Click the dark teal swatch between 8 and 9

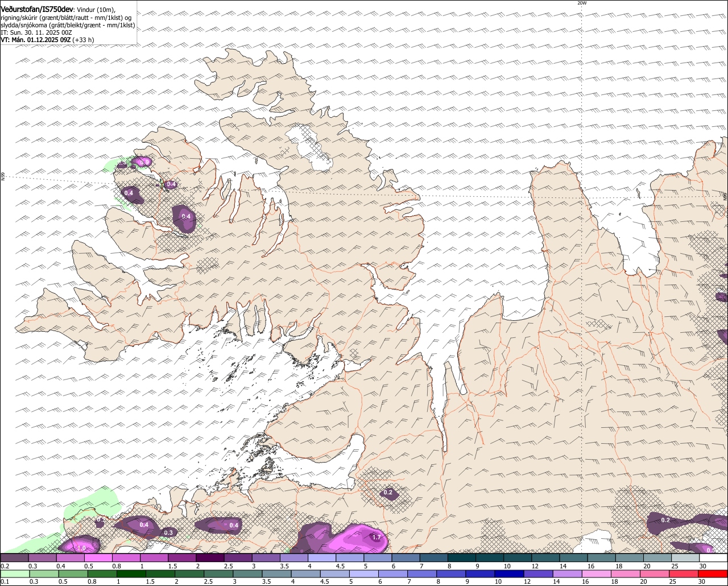[x=462, y=558]
